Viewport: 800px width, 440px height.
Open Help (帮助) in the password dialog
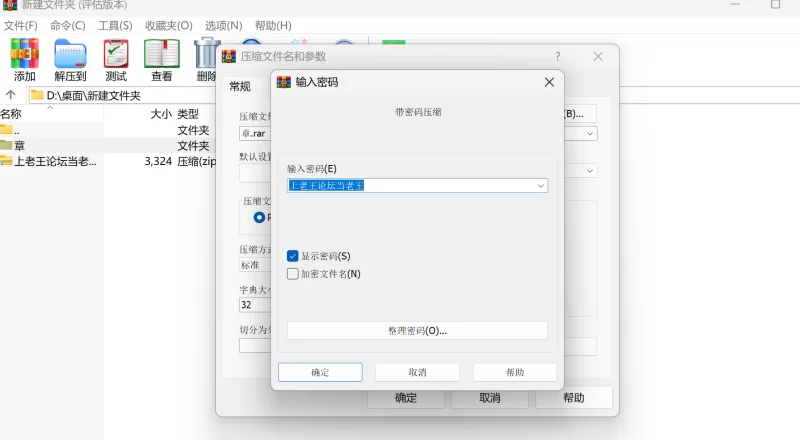[515, 372]
